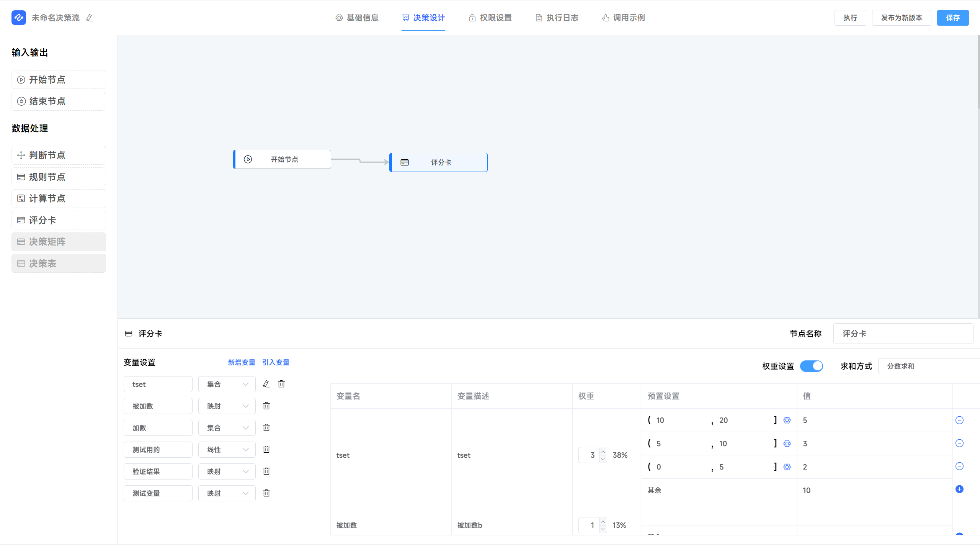
Task: Open type dropdown for 测试用的 variable
Action: pos(227,450)
